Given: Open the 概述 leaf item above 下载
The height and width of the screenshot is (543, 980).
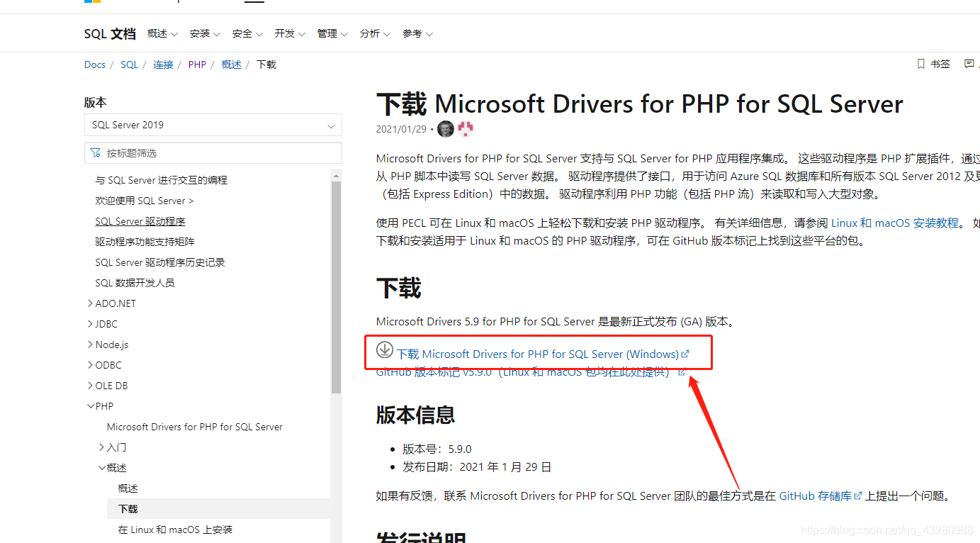Looking at the screenshot, I should click(x=128, y=488).
